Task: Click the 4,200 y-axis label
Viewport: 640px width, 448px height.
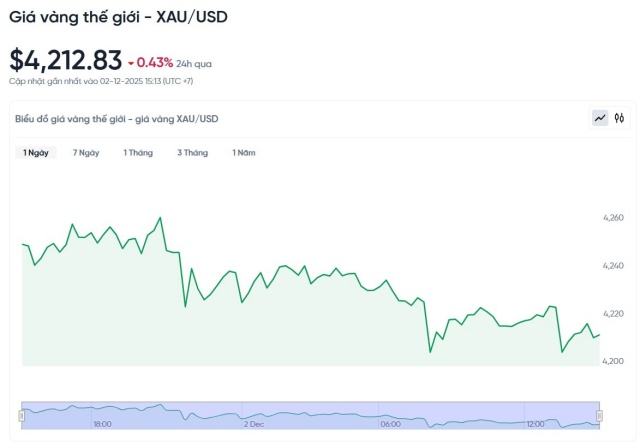Action: [x=613, y=361]
